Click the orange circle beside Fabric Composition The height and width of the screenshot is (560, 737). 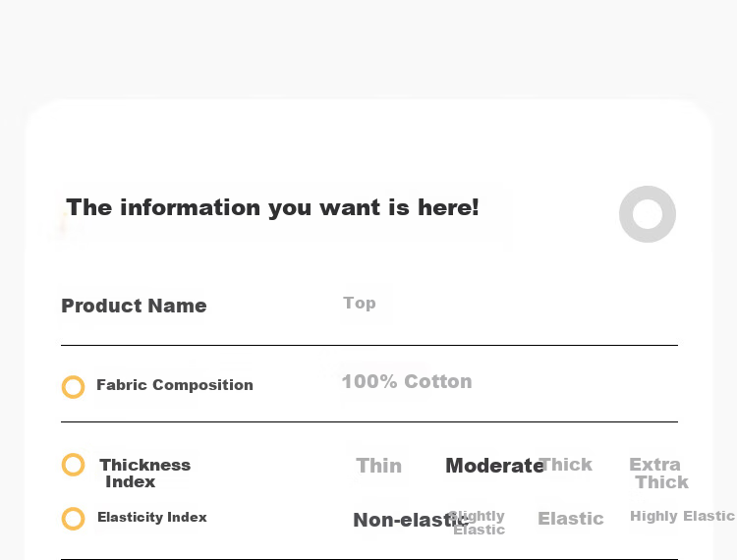tap(74, 387)
